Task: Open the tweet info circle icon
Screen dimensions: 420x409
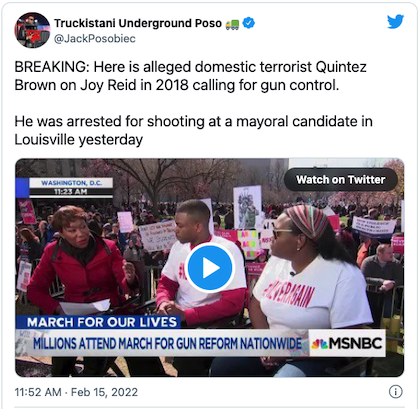Action: click(396, 392)
